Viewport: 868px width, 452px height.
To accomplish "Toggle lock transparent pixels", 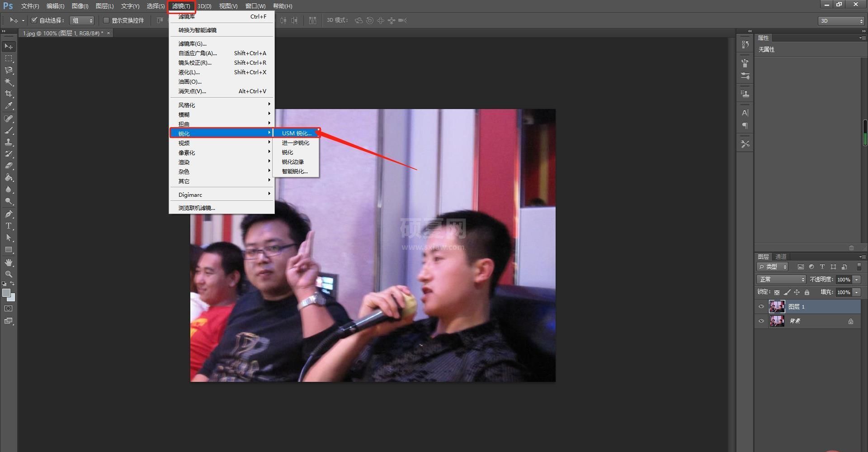I will point(777,292).
